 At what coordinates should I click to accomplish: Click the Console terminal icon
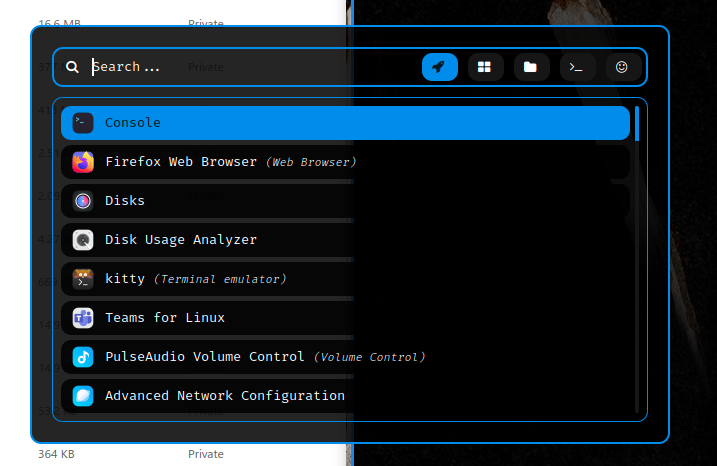pos(83,123)
